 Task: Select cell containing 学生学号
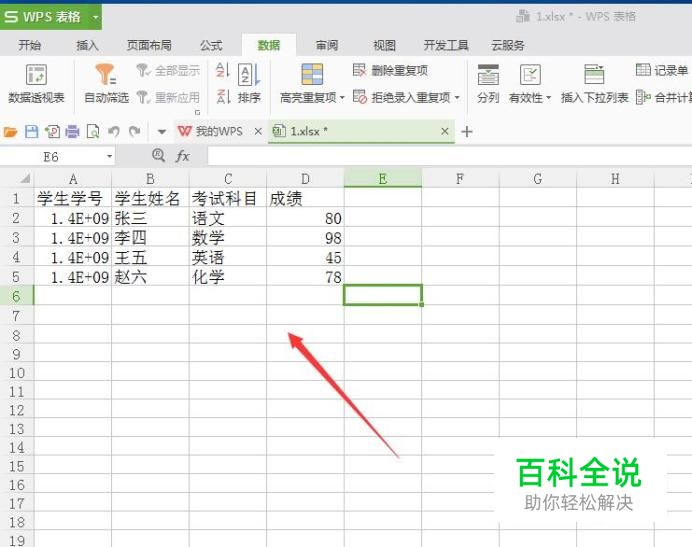coord(73,199)
